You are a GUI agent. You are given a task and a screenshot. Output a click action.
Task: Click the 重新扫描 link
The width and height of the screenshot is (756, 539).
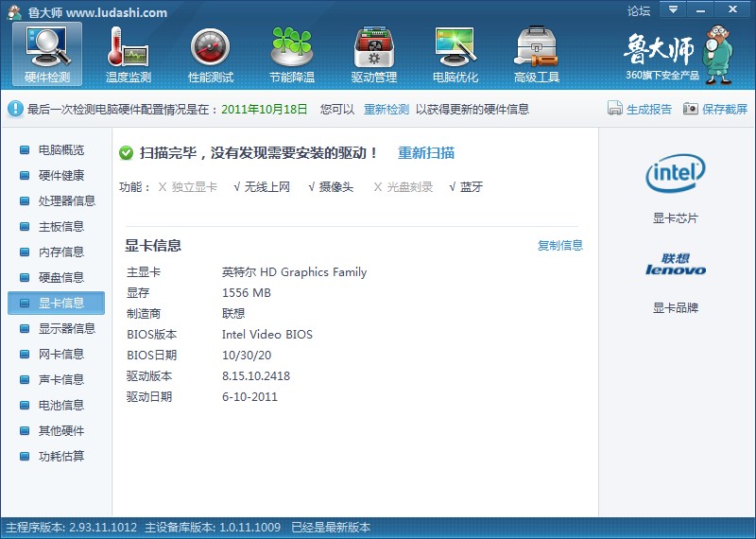pos(426,153)
